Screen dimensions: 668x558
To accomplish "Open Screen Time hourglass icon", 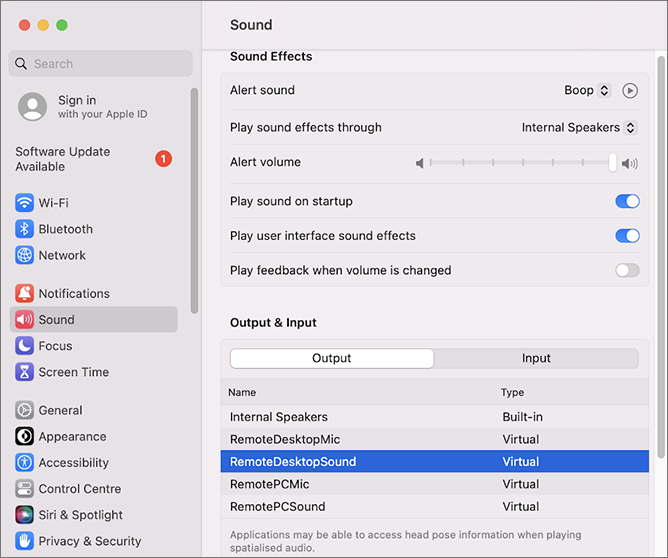I will (25, 372).
